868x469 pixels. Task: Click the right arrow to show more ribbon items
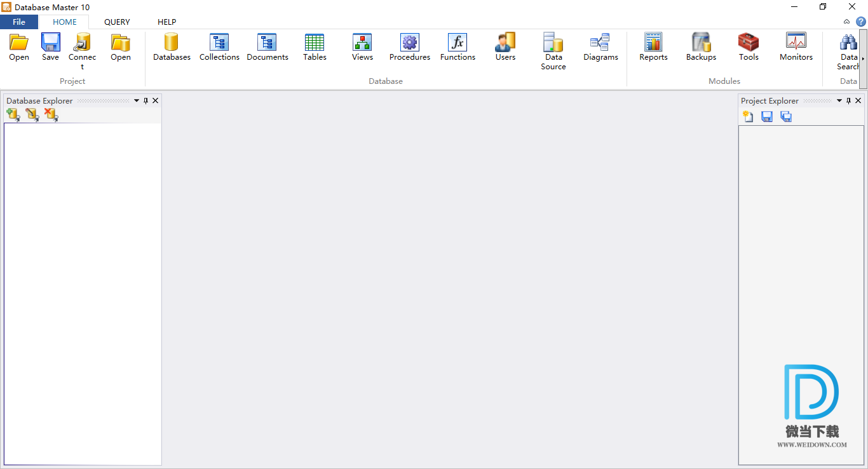864,58
